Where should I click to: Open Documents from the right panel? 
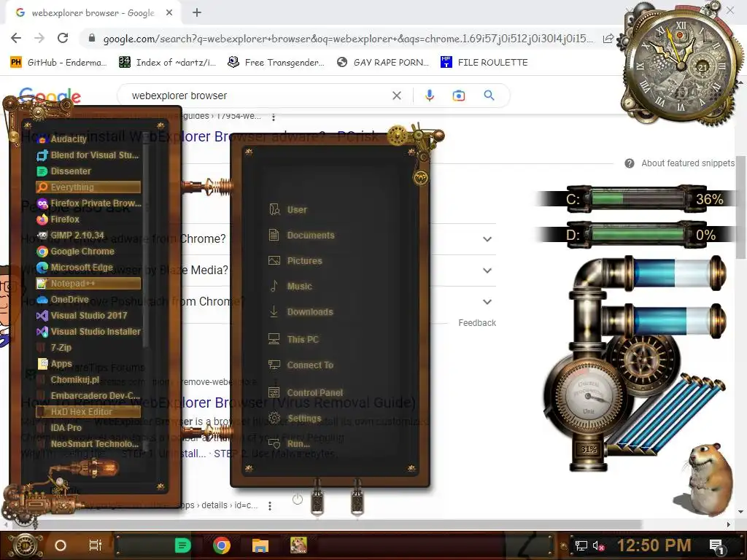coord(301,236)
